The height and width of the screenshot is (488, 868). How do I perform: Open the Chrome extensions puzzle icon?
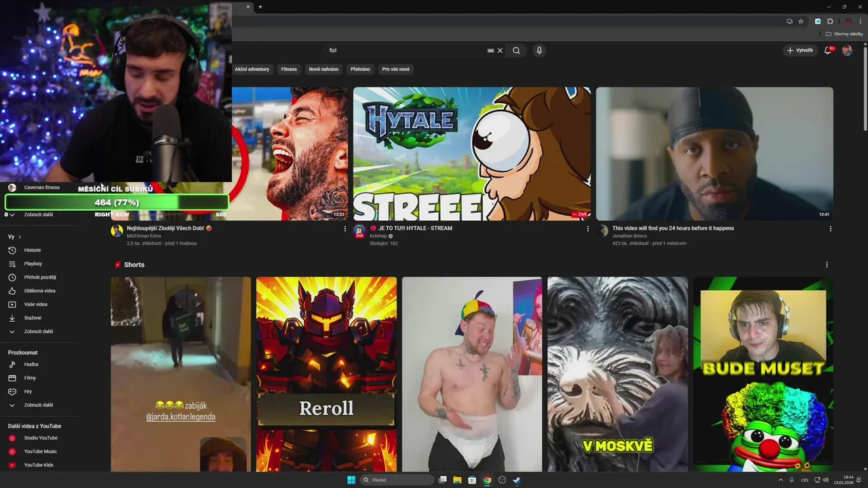[x=830, y=21]
